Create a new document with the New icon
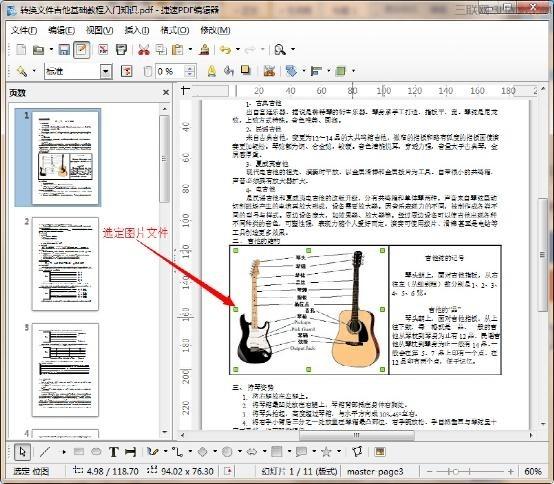Screen dimensions: 554x484 click(x=21, y=50)
